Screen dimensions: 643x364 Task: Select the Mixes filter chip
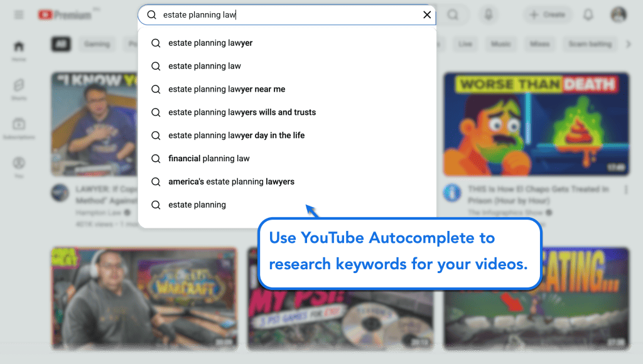(x=539, y=44)
